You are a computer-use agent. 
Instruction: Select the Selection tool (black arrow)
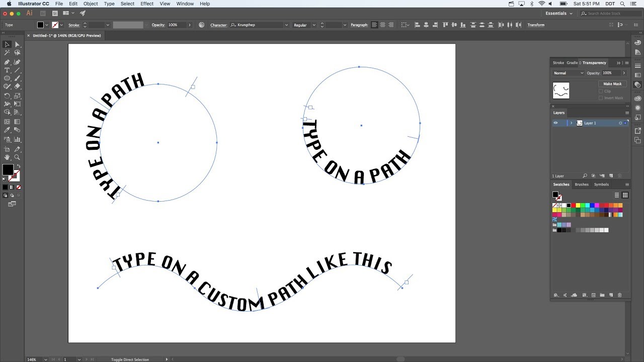(x=7, y=44)
